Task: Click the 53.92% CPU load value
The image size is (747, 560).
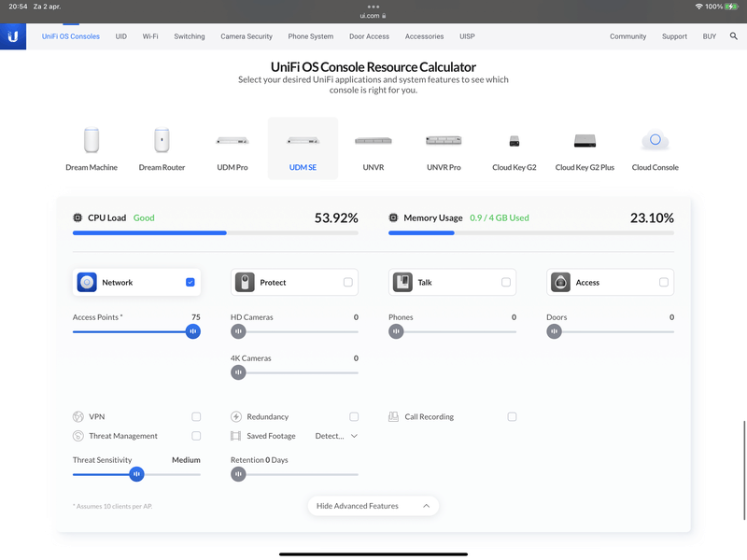Action: coord(336,218)
